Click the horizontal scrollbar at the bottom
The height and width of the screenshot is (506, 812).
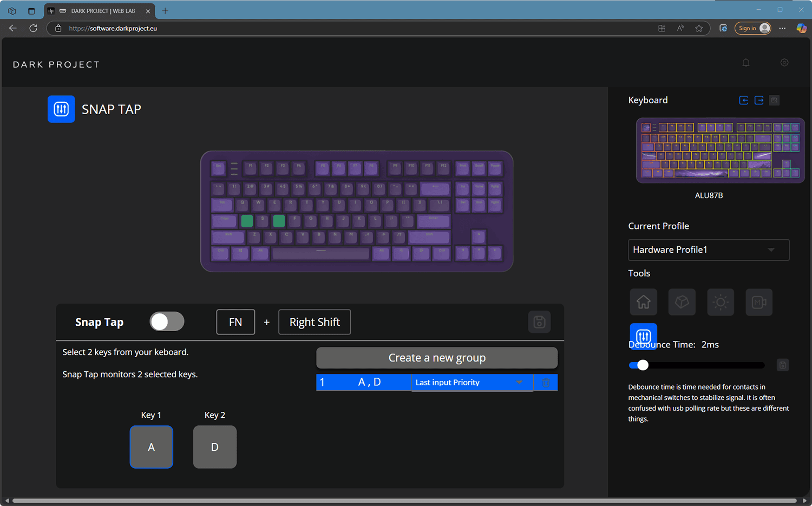(x=405, y=501)
